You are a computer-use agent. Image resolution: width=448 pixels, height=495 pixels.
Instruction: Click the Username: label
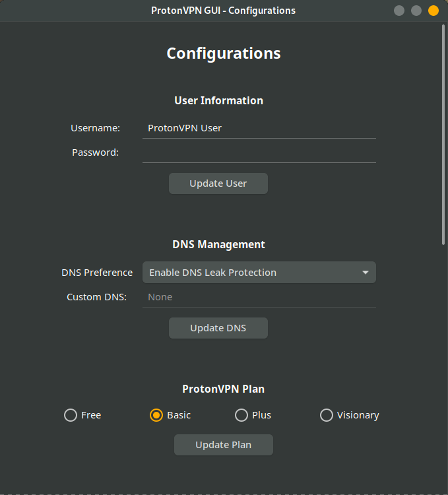pyautogui.click(x=95, y=128)
